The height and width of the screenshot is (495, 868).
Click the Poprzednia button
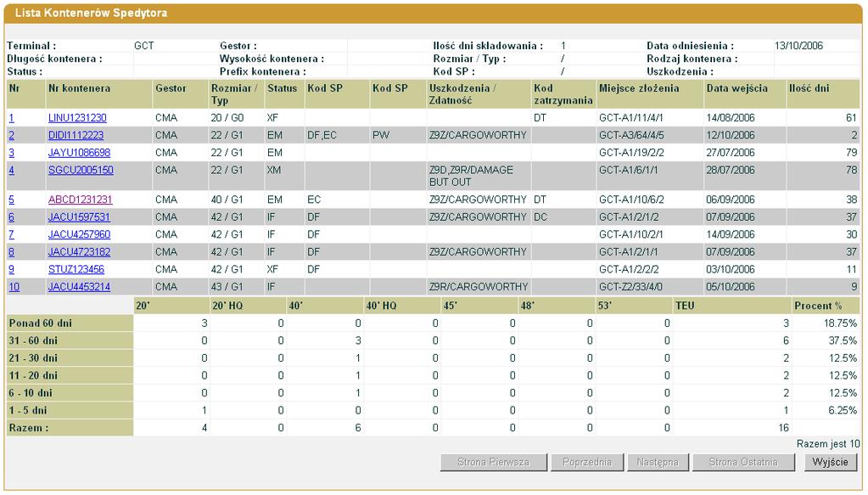pos(587,463)
